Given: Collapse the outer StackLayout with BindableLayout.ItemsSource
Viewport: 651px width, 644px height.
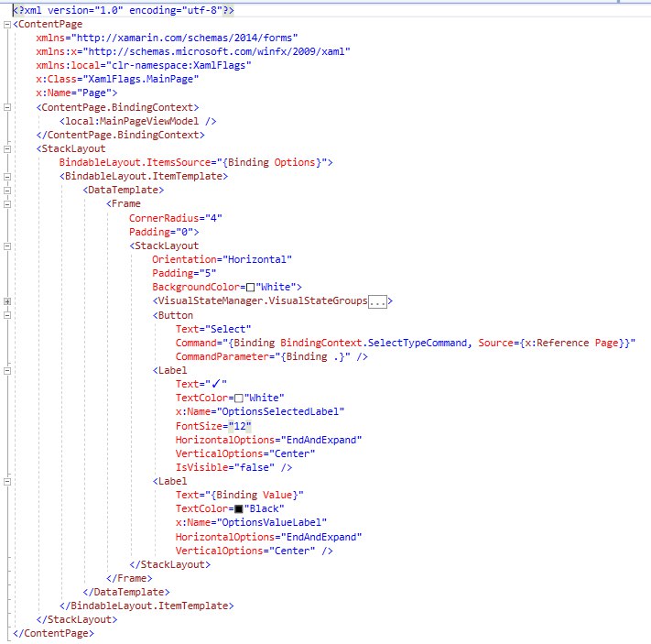Looking at the screenshot, I should [x=7, y=148].
